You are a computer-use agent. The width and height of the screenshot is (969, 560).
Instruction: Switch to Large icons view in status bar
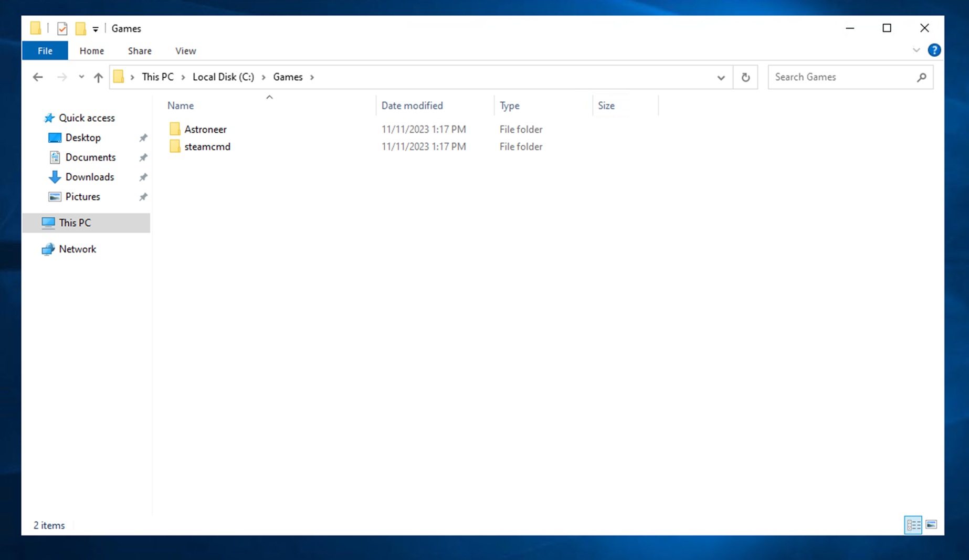click(x=931, y=525)
